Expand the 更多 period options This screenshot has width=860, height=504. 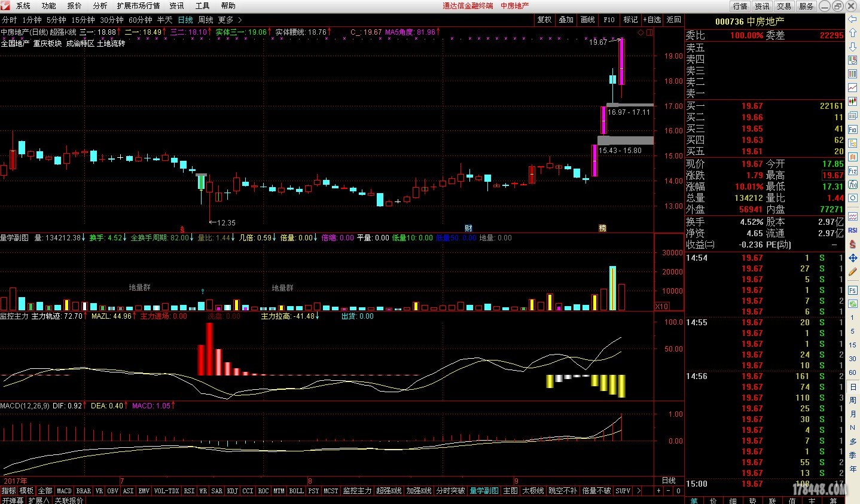click(230, 20)
